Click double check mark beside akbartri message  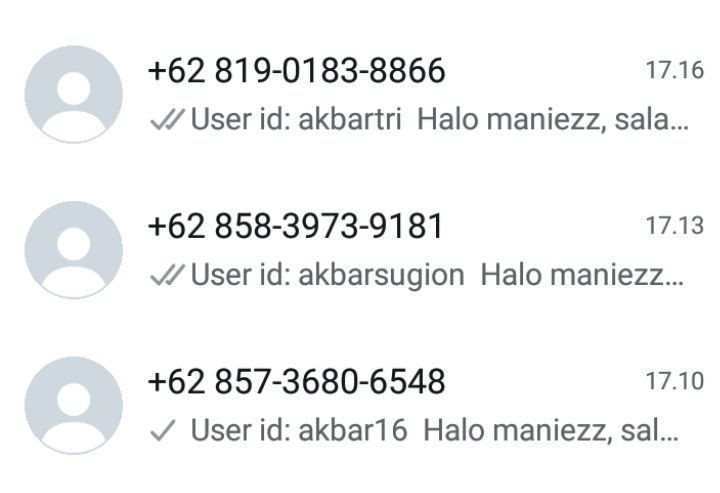pyautogui.click(x=167, y=119)
